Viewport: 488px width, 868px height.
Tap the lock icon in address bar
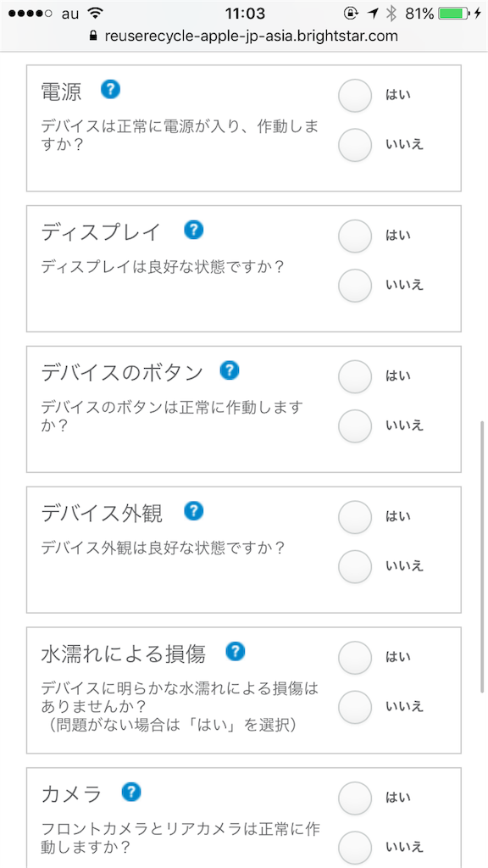tap(93, 36)
